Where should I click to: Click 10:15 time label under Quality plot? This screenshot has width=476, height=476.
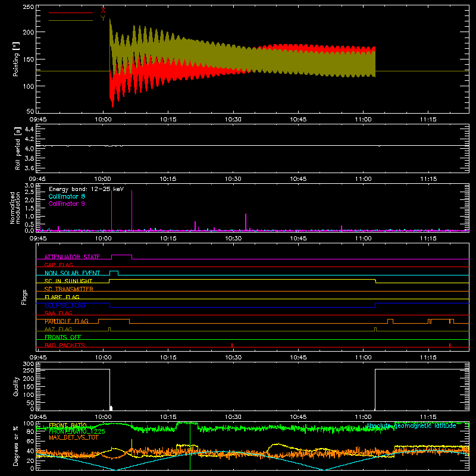click(x=168, y=417)
